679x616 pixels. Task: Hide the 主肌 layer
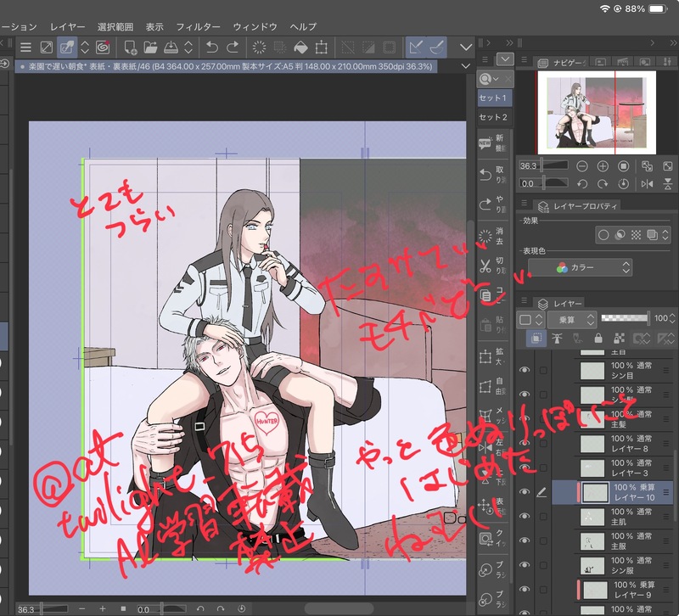[x=525, y=516]
